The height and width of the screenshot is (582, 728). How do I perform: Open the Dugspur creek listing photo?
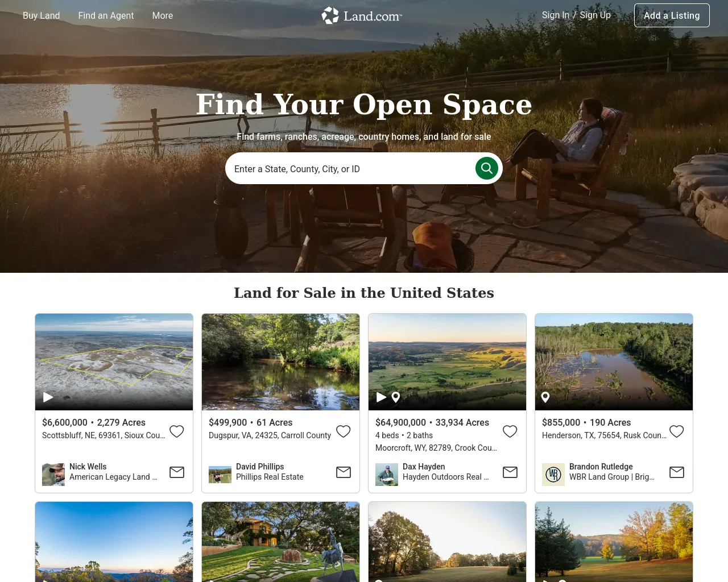[x=280, y=362]
